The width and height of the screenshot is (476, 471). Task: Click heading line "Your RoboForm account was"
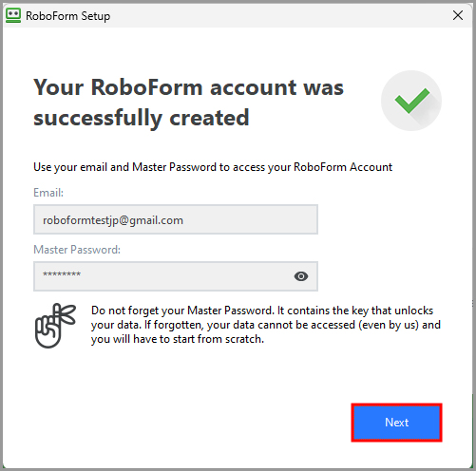pyautogui.click(x=189, y=87)
